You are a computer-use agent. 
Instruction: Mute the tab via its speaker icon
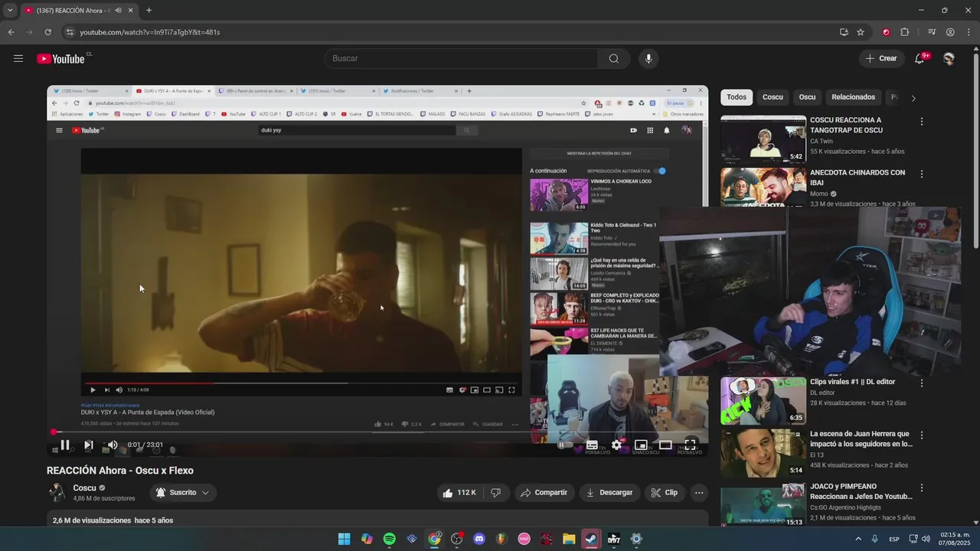[118, 11]
